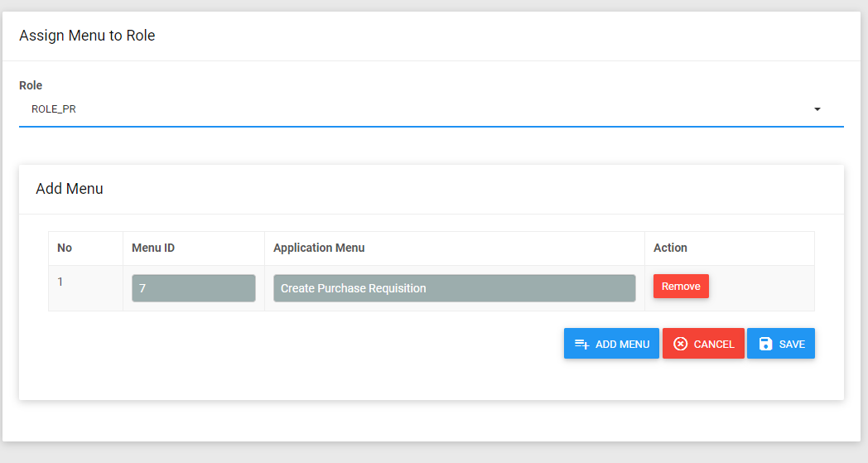Image resolution: width=868 pixels, height=463 pixels.
Task: Open the ROLE_PR selected role value
Action: coord(54,109)
